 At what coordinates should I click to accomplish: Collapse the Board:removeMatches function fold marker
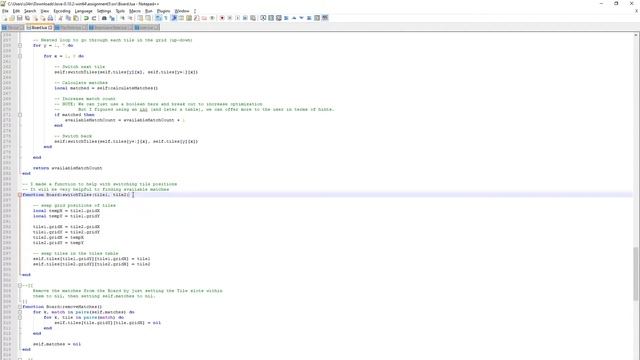20,307
